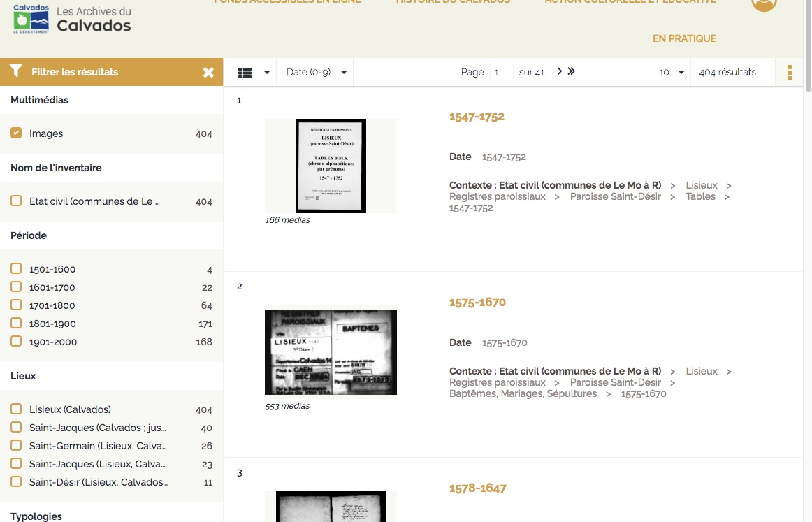812x522 pixels.
Task: Enable the 1801-1900 period checkbox
Action: click(16, 324)
